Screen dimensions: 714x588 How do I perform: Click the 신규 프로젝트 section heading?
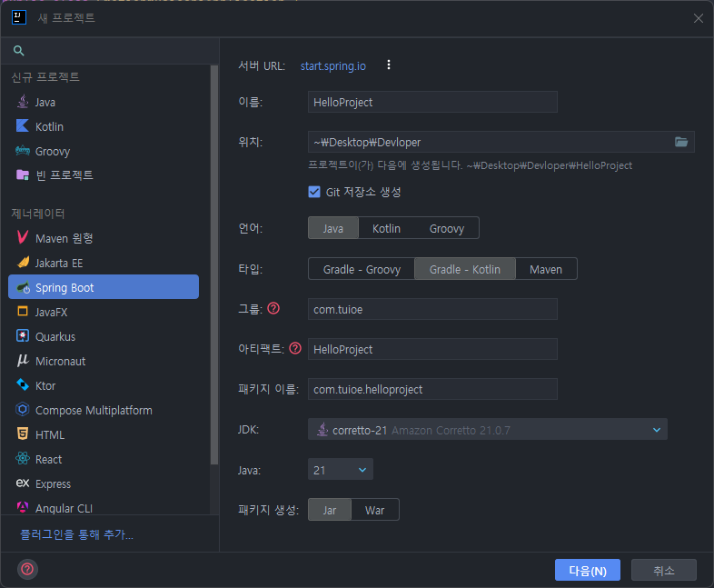pos(45,77)
